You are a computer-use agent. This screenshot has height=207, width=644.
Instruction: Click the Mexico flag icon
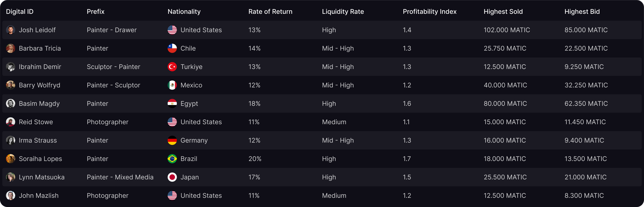(172, 85)
